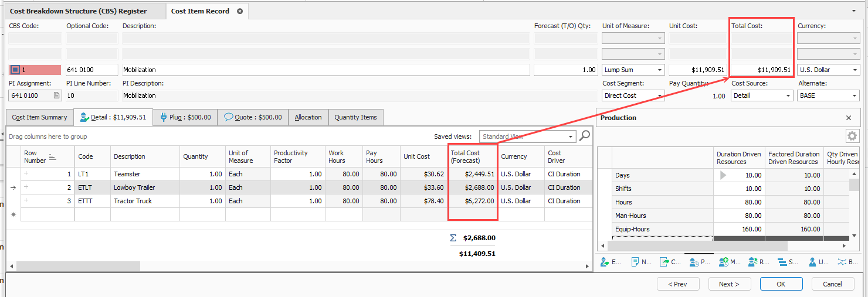The height and width of the screenshot is (297, 868).
Task: Click the search magnifier beside Saved views
Action: click(x=585, y=136)
